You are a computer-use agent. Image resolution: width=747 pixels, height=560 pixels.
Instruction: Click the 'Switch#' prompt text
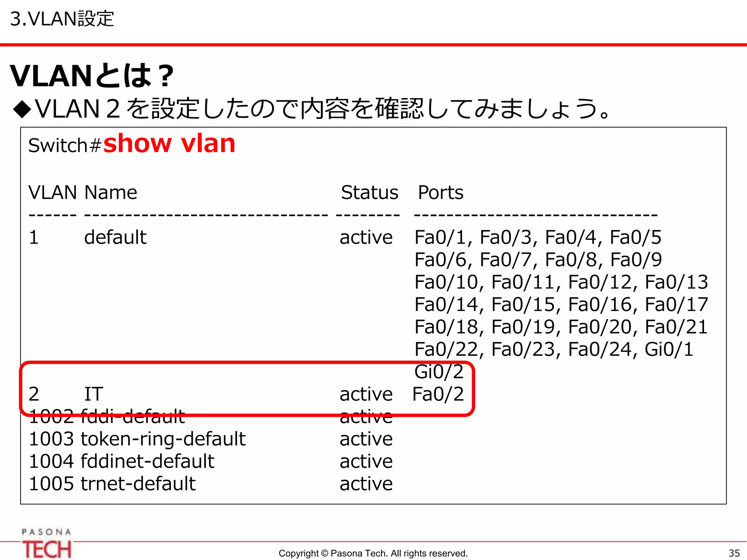tap(65, 145)
